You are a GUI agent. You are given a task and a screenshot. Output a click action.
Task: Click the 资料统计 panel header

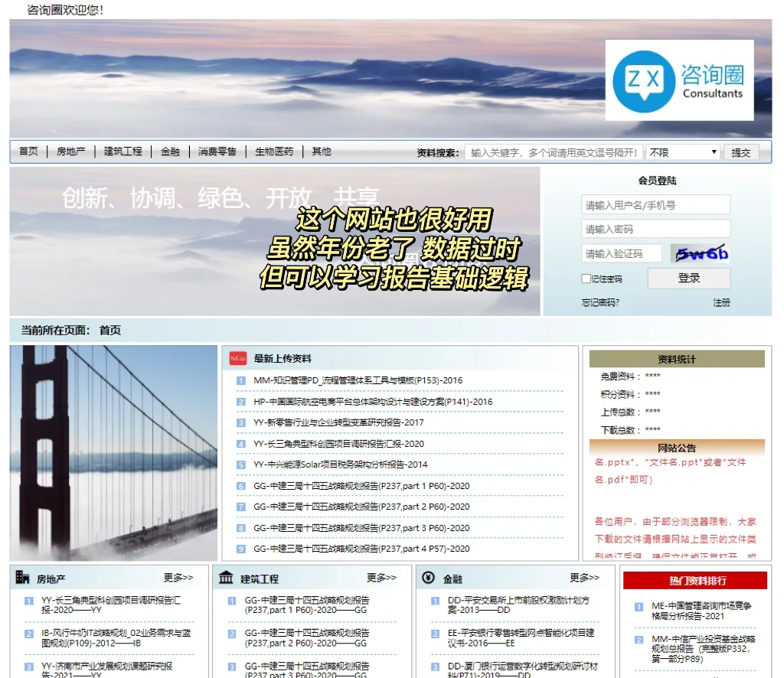(677, 359)
